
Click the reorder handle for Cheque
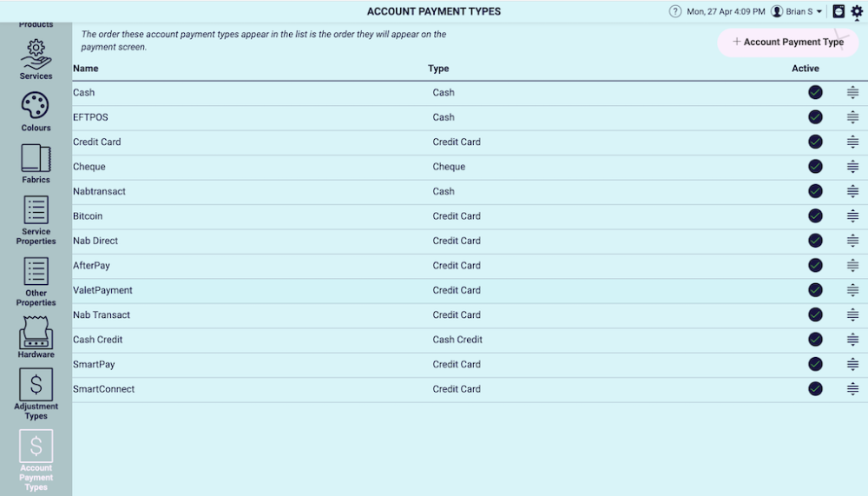[x=852, y=167]
